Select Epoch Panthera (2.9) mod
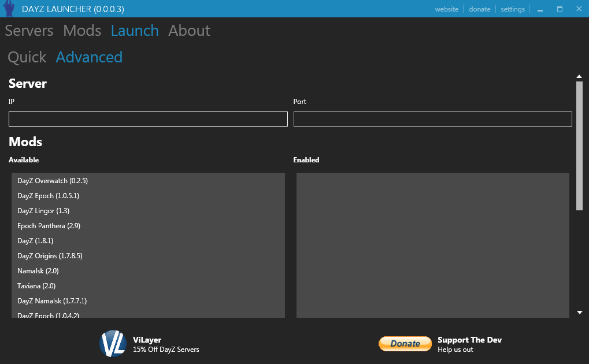The image size is (589, 364). [x=148, y=226]
